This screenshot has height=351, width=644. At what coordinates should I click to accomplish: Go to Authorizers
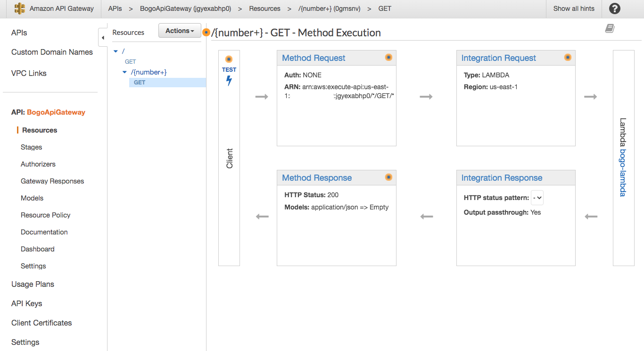38,164
